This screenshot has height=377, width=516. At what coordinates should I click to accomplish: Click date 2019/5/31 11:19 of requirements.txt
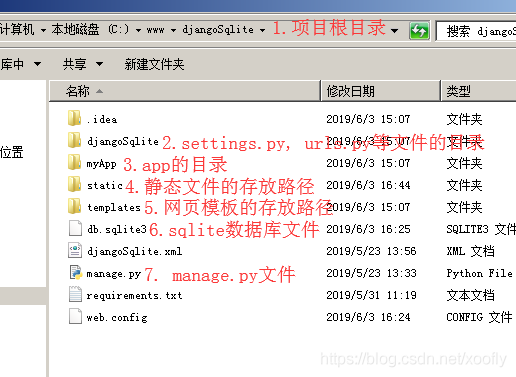point(371,295)
